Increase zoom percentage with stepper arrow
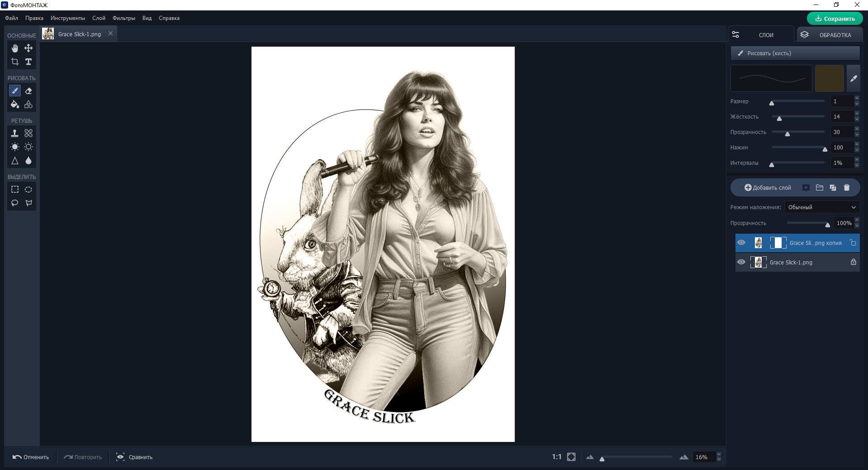 point(719,455)
